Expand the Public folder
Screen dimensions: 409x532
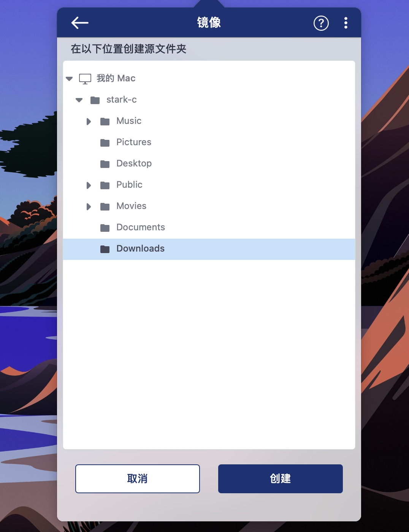[x=89, y=185]
